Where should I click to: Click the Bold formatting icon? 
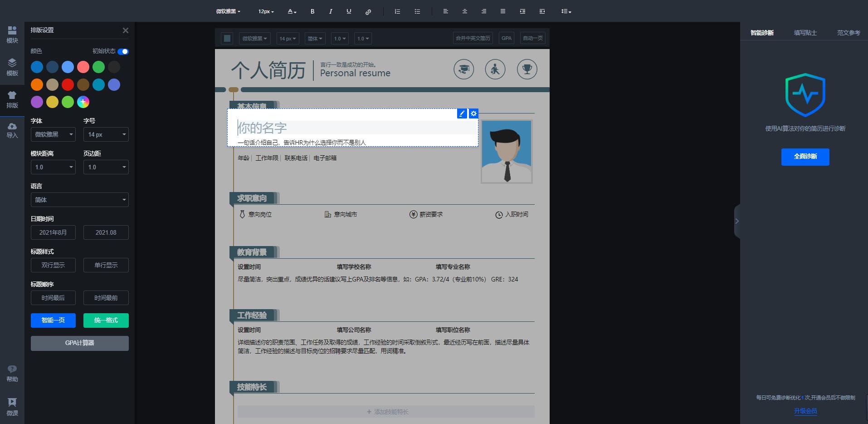click(x=312, y=11)
